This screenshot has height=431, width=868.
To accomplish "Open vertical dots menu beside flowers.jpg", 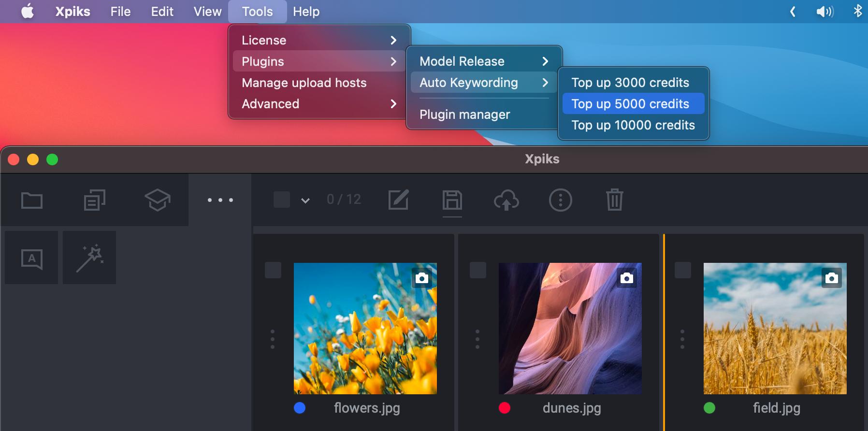I will click(x=273, y=339).
